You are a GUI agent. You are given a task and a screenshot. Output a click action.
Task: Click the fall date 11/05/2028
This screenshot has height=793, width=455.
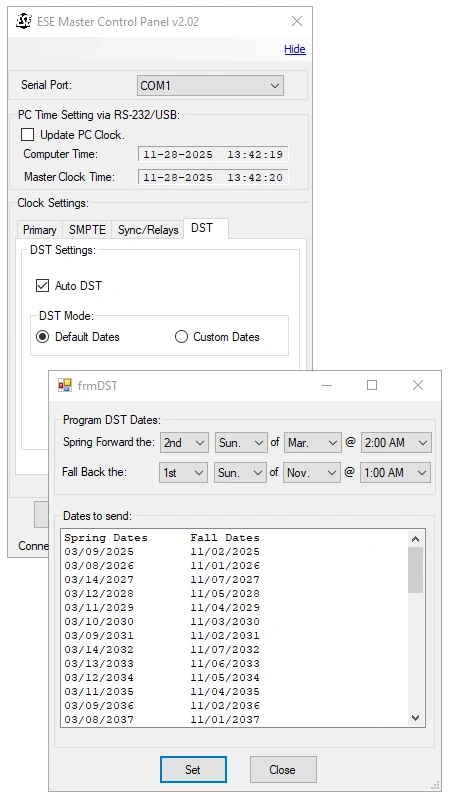pos(225,593)
